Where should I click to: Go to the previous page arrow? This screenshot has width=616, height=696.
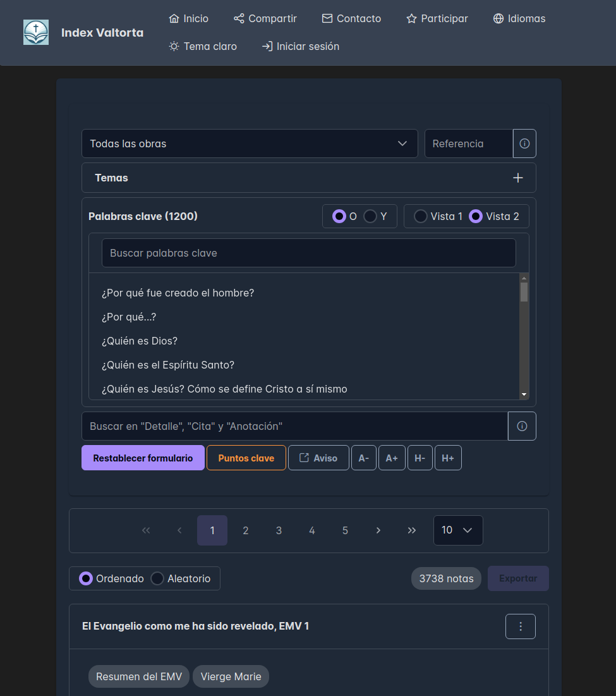[179, 530]
